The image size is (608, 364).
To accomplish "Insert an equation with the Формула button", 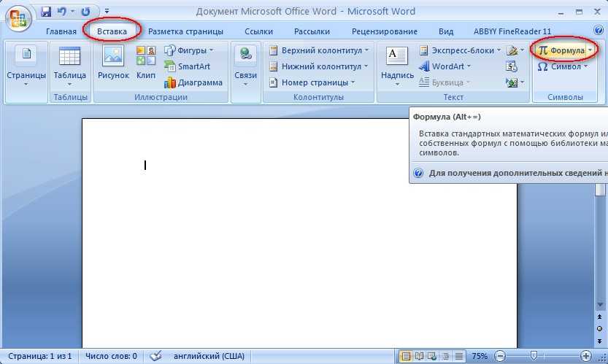I will coord(561,50).
